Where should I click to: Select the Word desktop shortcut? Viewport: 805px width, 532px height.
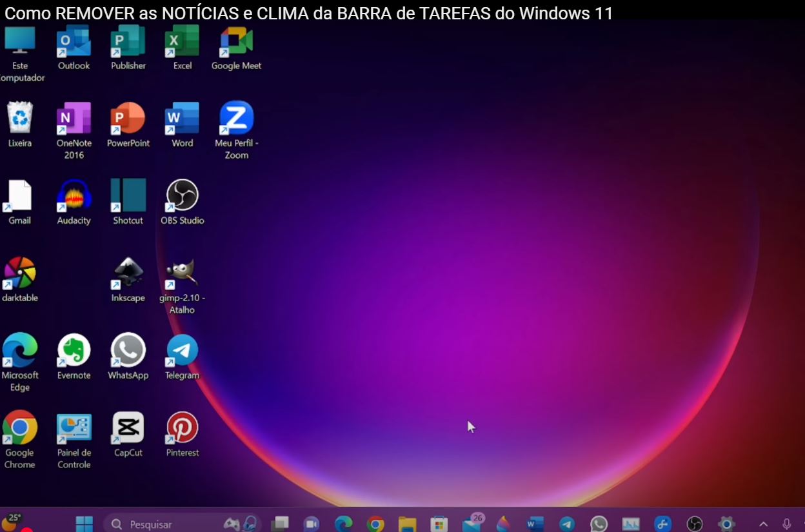click(x=183, y=125)
